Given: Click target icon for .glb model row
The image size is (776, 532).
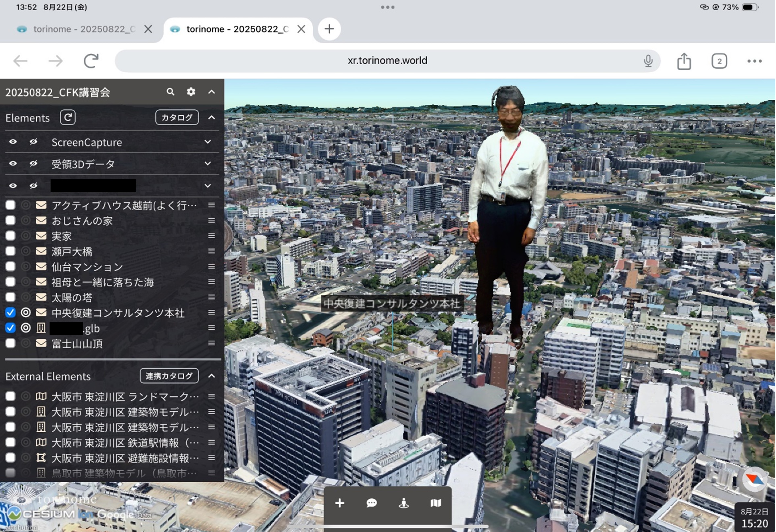Looking at the screenshot, I should click(26, 328).
